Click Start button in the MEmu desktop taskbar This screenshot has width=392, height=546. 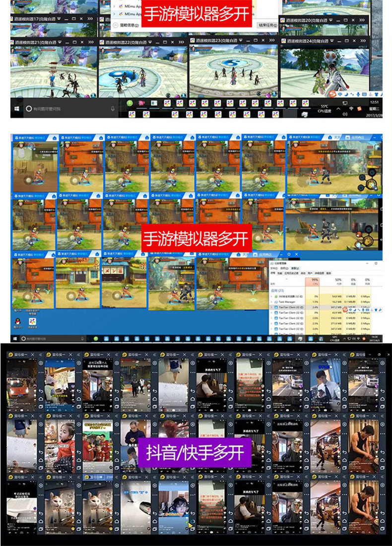click(17, 109)
